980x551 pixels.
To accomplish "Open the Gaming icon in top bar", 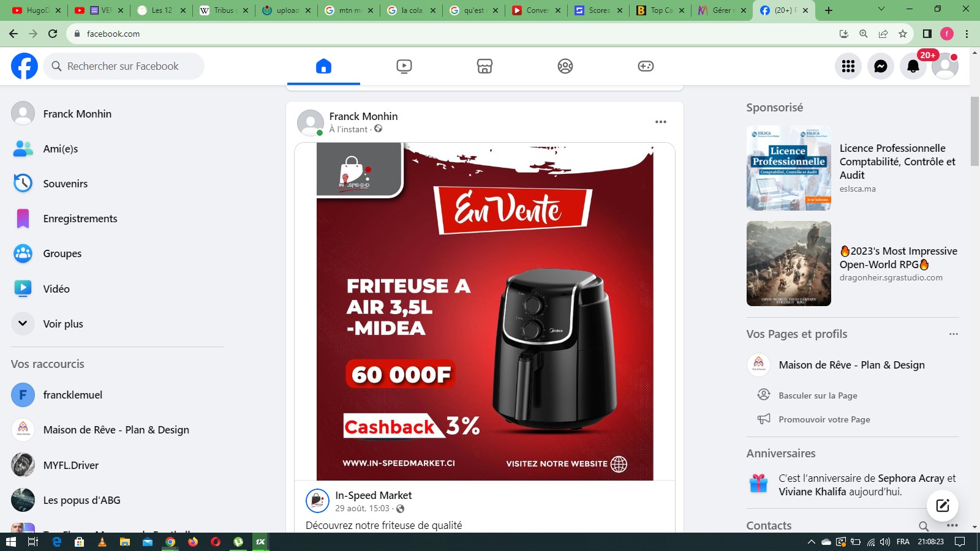I will (646, 66).
